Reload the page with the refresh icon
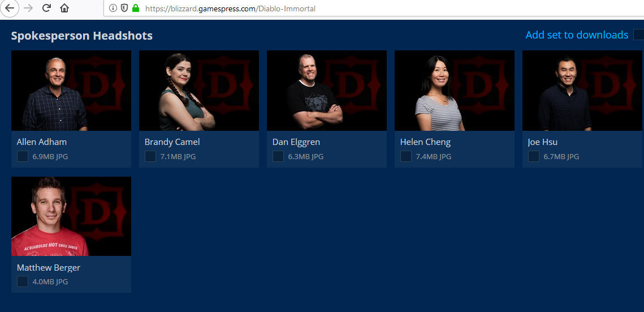The image size is (644, 312). [46, 8]
